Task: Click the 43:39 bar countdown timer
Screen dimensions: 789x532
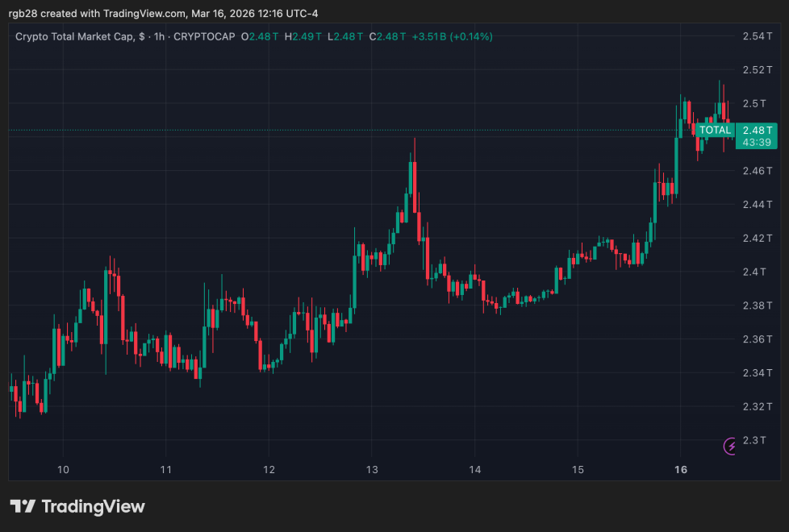Action: click(x=755, y=141)
